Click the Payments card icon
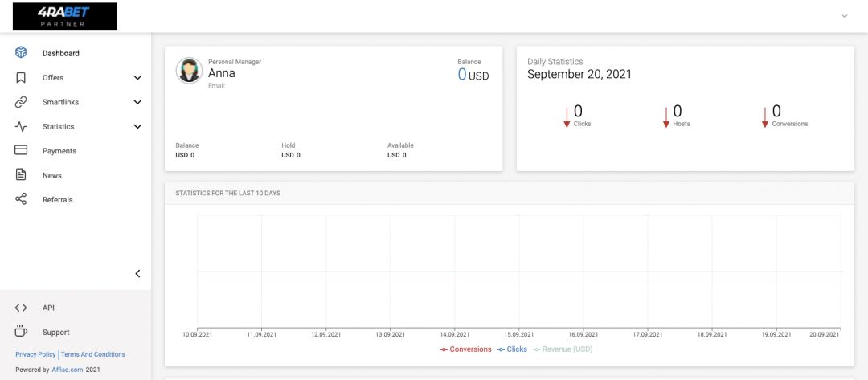 click(21, 151)
